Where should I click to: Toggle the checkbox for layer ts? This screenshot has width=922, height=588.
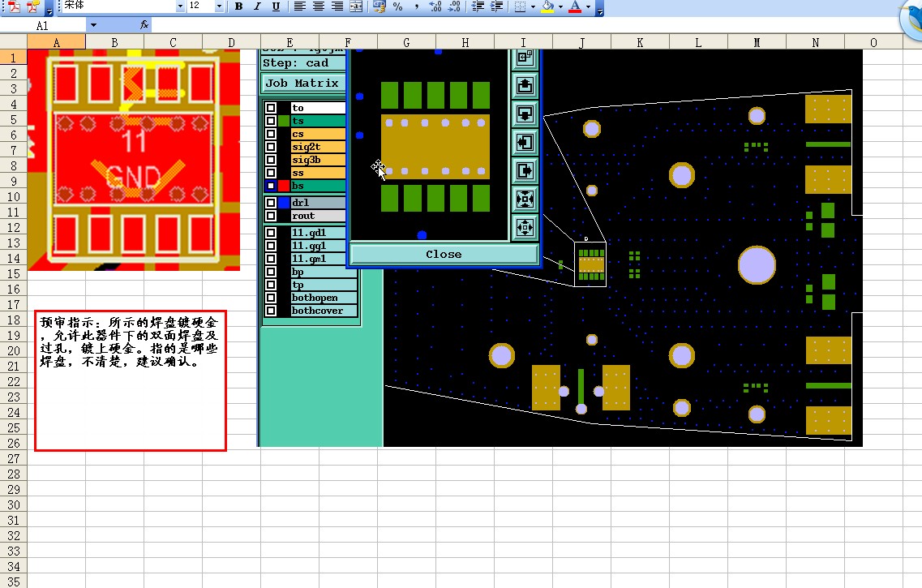click(x=271, y=121)
